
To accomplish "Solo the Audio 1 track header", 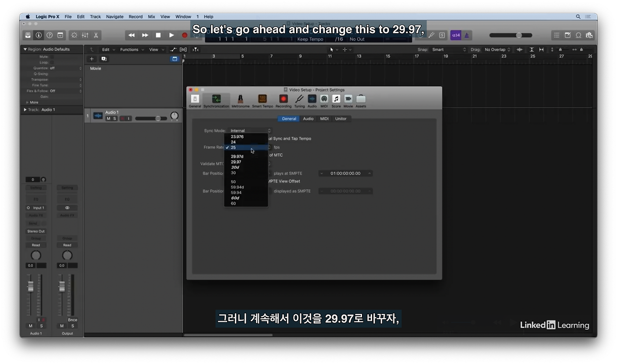I will [x=115, y=118].
